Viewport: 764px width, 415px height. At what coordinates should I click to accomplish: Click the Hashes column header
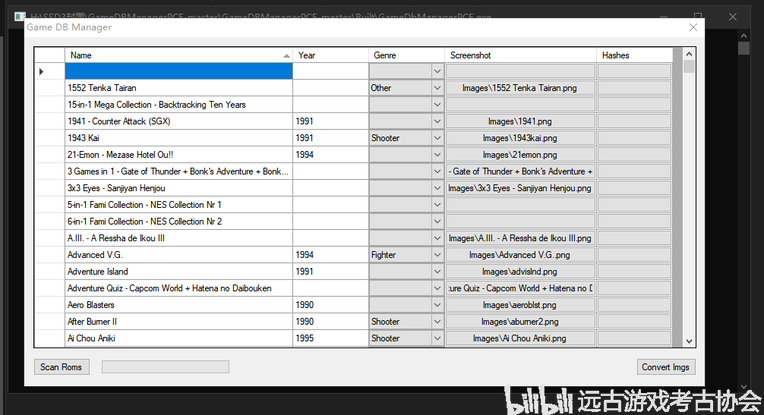[634, 55]
